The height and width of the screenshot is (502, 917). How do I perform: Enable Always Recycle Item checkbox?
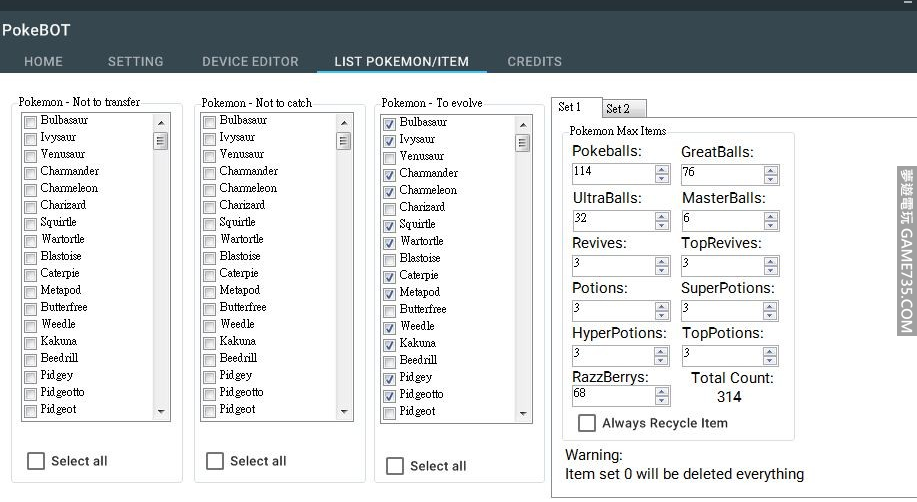[587, 423]
